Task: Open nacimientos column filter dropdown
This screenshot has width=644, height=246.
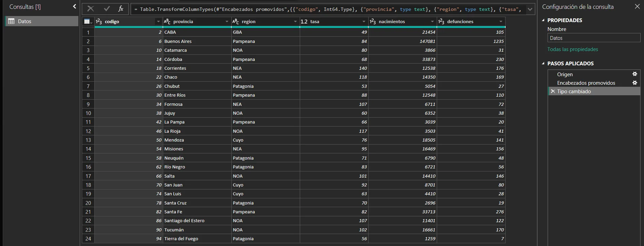Action: point(432,21)
